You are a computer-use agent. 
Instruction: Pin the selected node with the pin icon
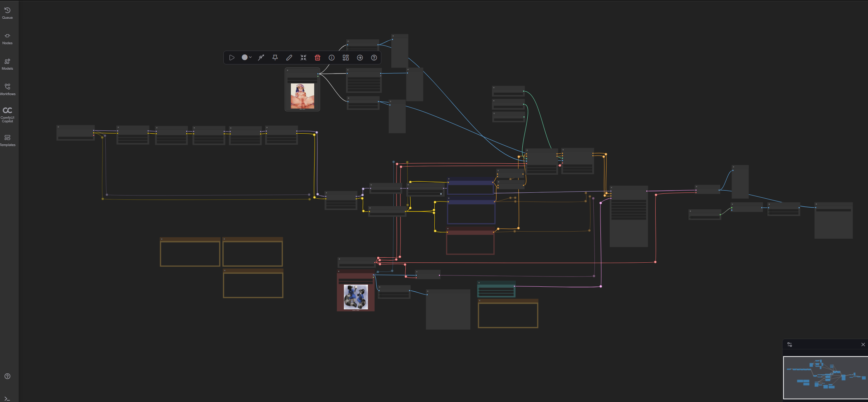pyautogui.click(x=275, y=58)
